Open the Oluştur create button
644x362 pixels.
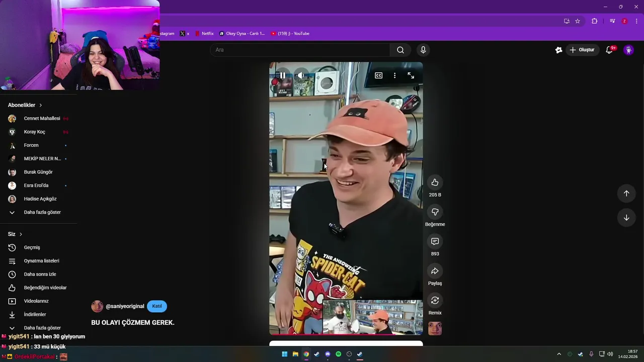click(x=582, y=50)
